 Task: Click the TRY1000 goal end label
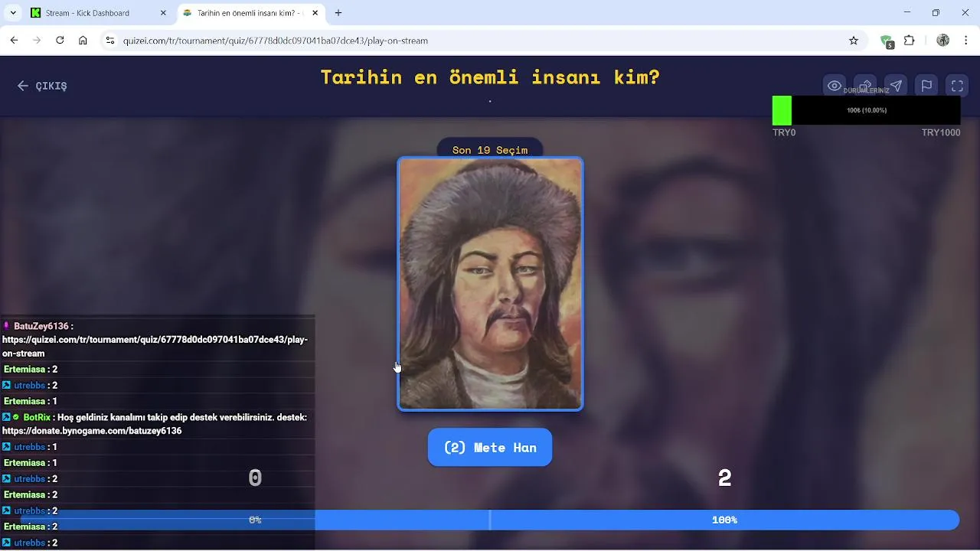click(941, 132)
